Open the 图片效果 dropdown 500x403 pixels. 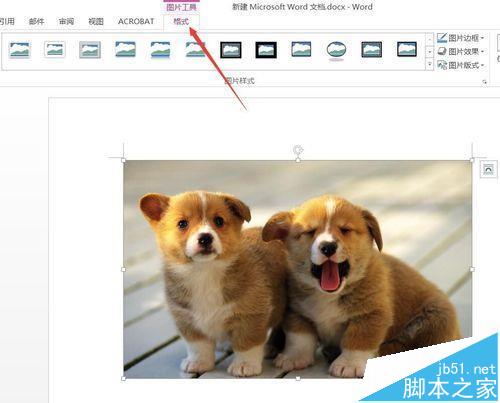click(461, 51)
